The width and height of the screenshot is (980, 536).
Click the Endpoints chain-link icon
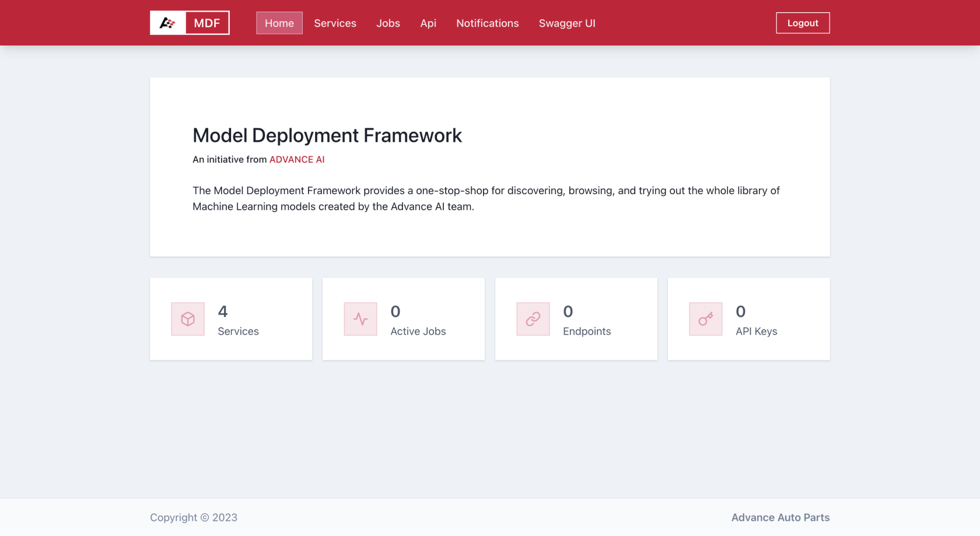(533, 319)
